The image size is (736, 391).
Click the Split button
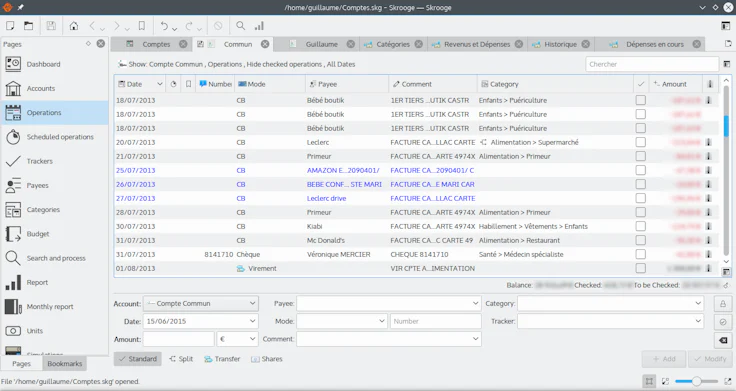coord(181,359)
